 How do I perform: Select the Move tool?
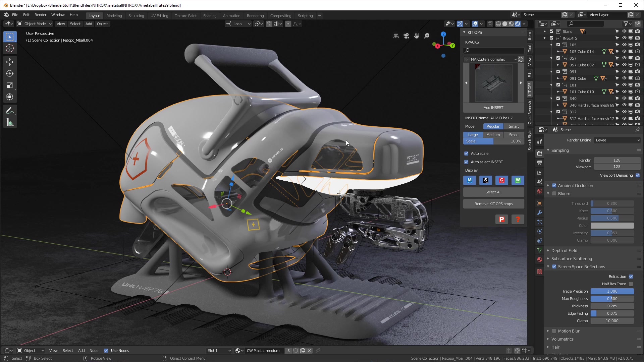(x=10, y=62)
